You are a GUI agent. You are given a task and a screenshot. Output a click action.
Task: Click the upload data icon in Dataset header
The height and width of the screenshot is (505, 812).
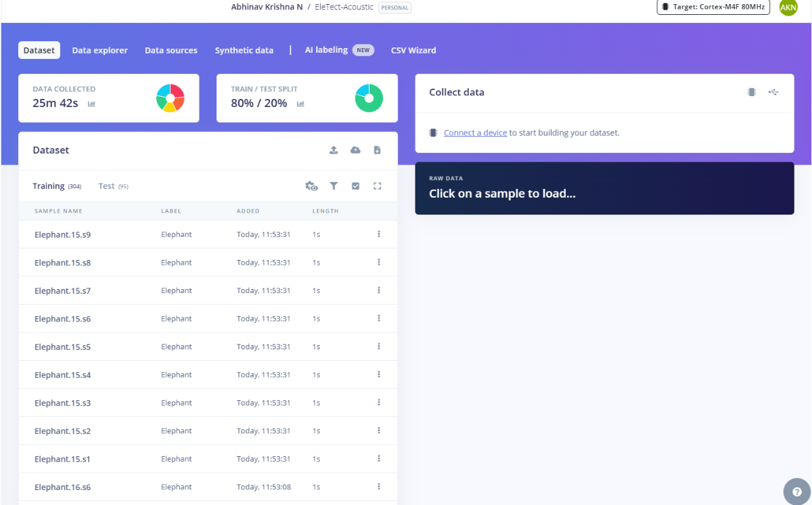click(x=334, y=150)
